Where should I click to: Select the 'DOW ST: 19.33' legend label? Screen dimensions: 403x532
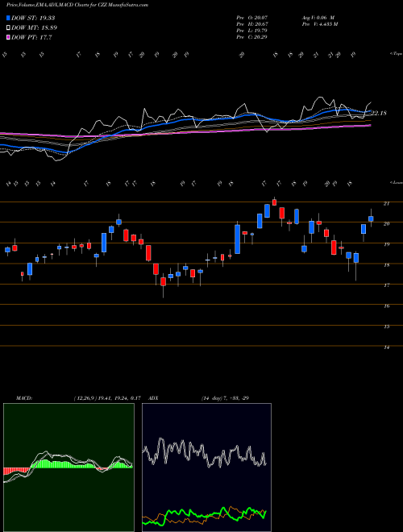[x=33, y=18]
